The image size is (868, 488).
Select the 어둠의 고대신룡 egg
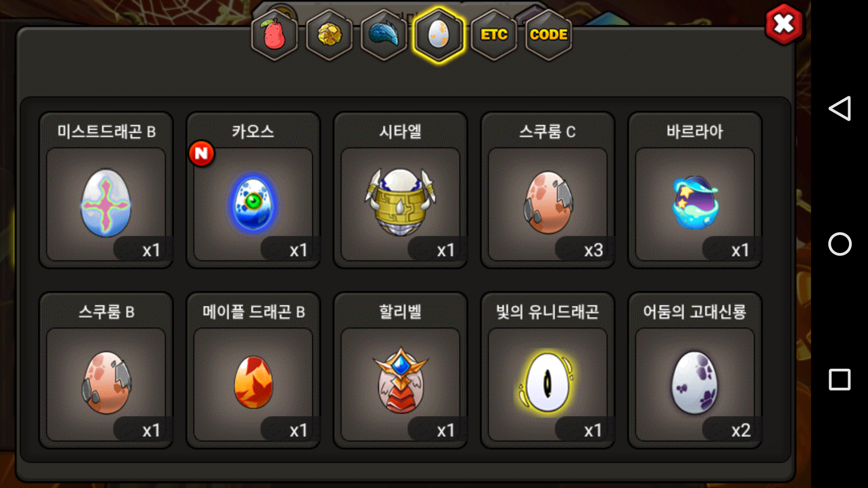[x=695, y=371]
